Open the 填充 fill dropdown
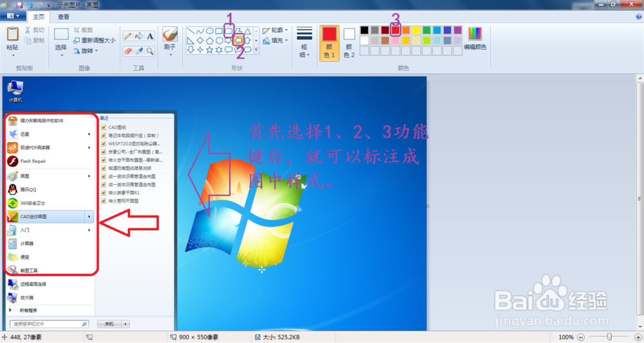This screenshot has height=343, width=644. (275, 40)
